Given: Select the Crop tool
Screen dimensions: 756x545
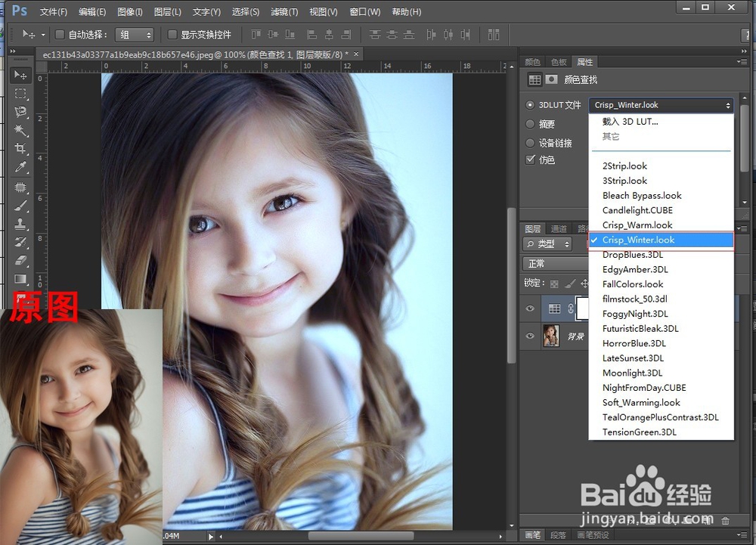Looking at the screenshot, I should click(x=21, y=149).
